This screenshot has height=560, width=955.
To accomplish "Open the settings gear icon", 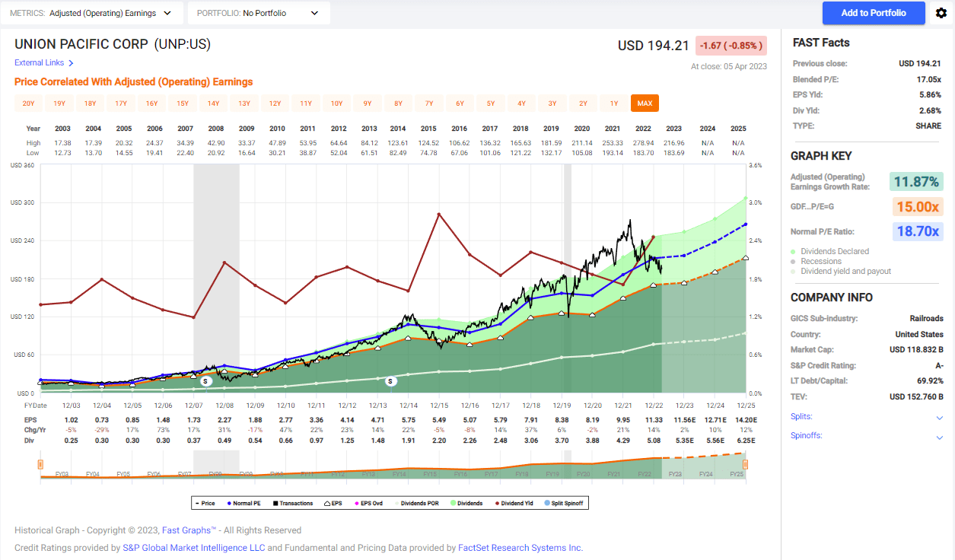I will click(x=941, y=13).
